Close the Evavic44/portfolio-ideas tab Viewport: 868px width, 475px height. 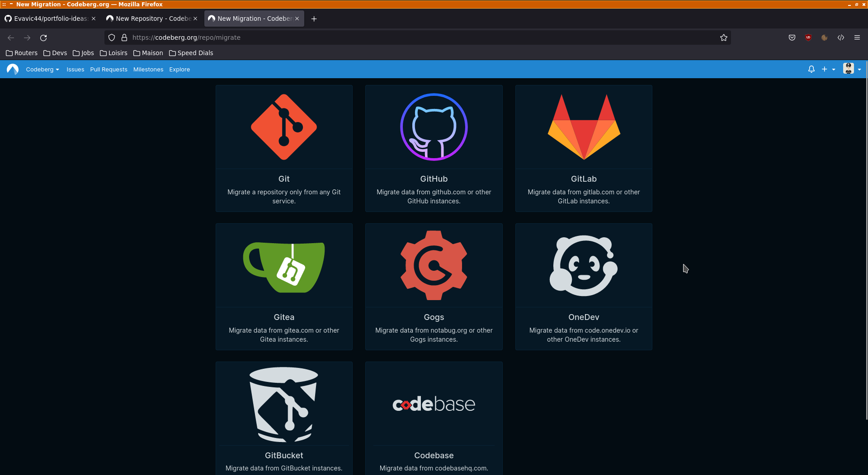(x=94, y=19)
